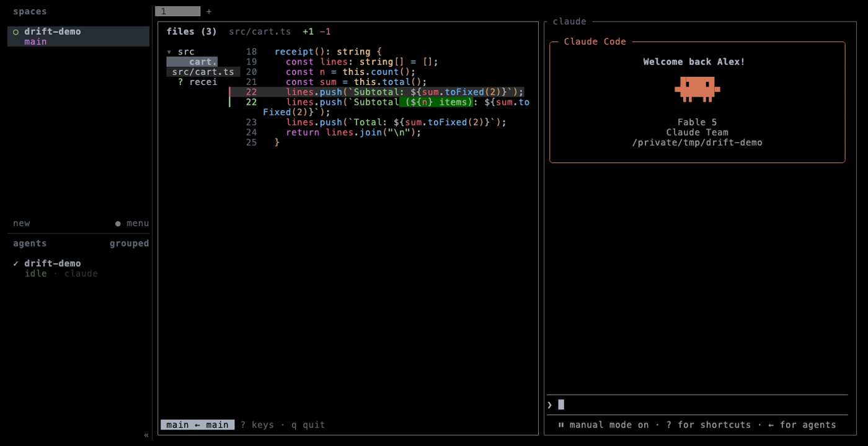
Task: Collapse the src folder in file tree
Action: click(169, 52)
